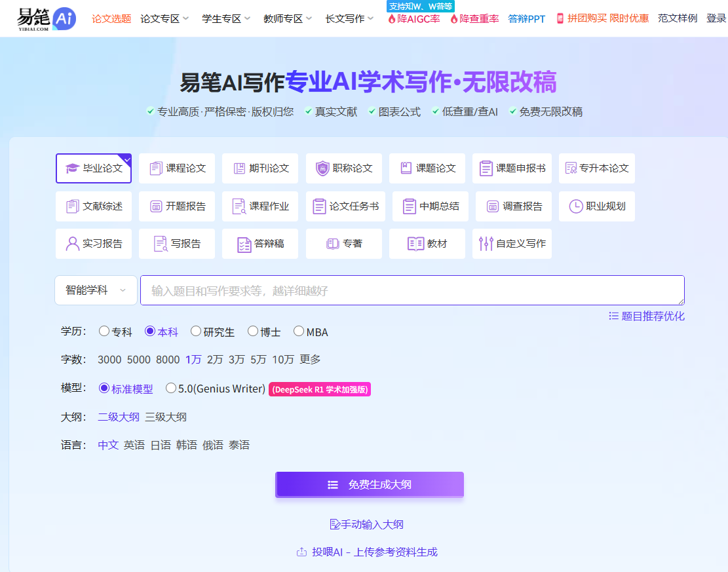Click the 职称论文 shield icon
728x572 pixels.
click(x=322, y=168)
